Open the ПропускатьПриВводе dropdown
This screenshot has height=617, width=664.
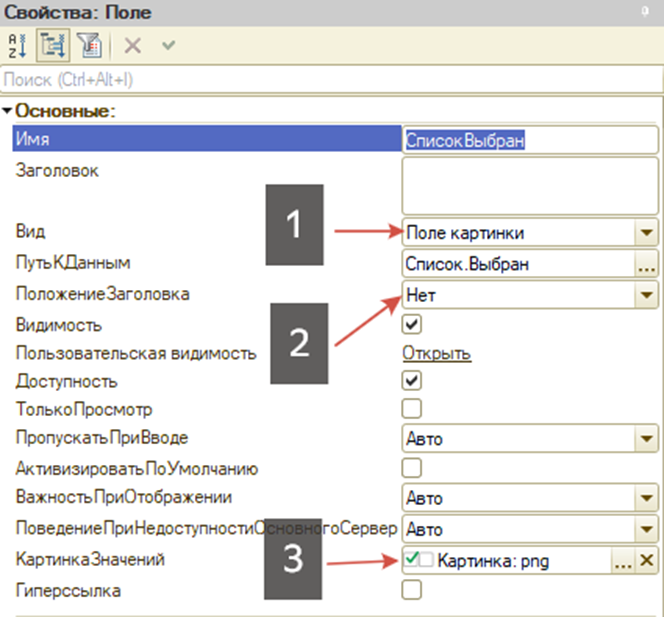point(646,438)
